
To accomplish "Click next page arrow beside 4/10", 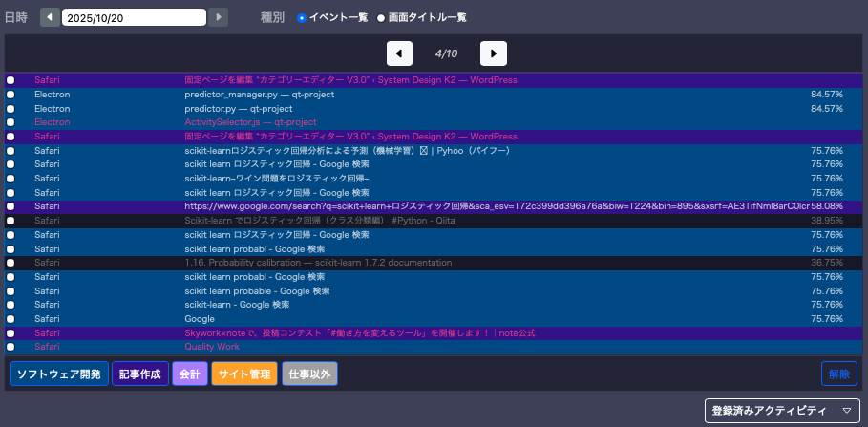I will point(493,53).
